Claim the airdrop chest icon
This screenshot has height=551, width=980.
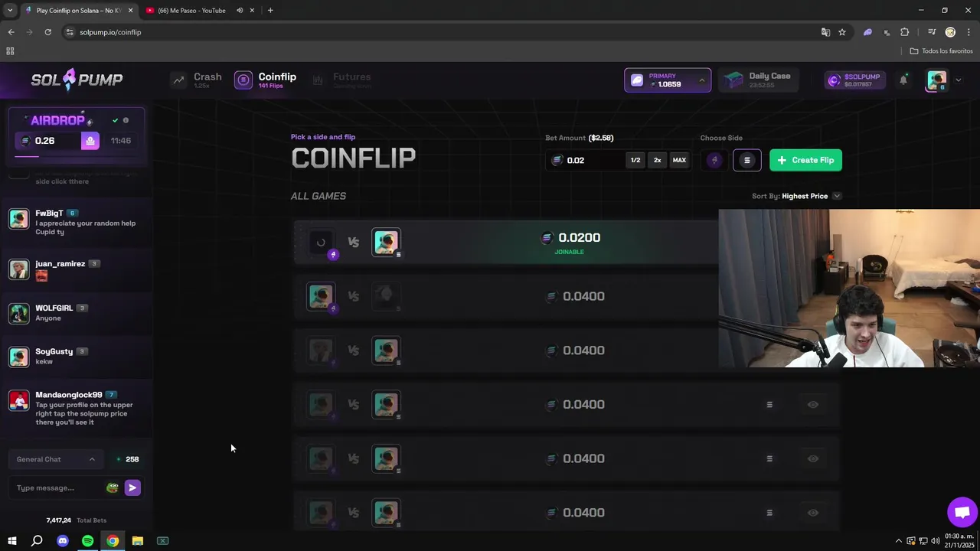tap(90, 141)
